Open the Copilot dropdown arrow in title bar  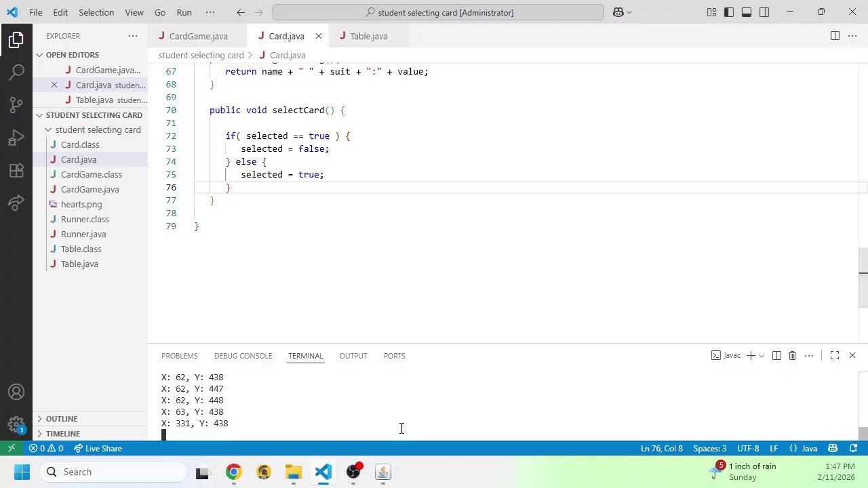coord(629,12)
